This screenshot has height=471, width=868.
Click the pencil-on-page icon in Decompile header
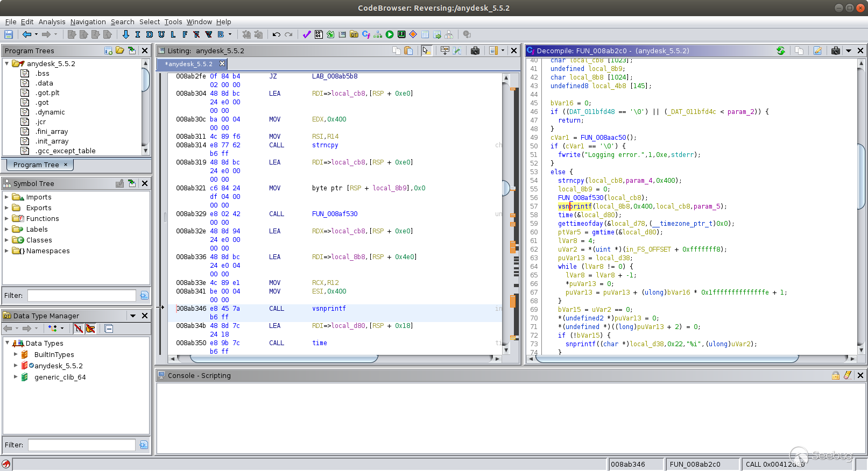818,51
